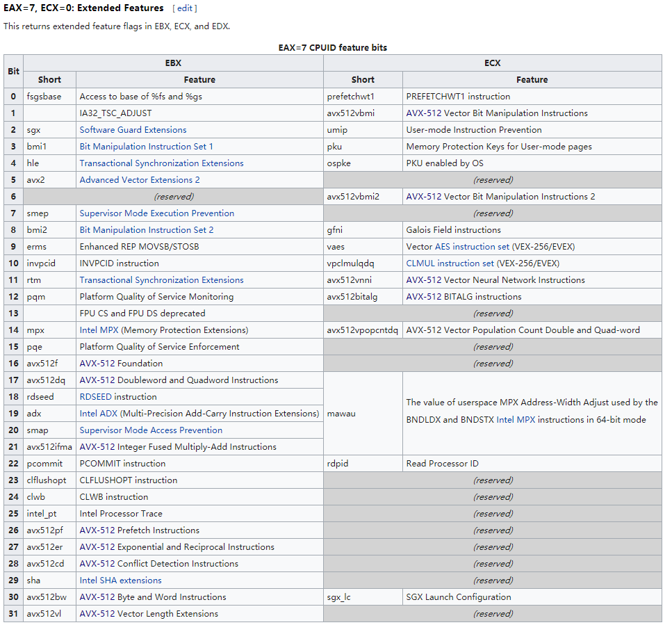The image size is (672, 625).
Task: Select 'Memory Protection Keys for User-mode pages' text
Action: (499, 147)
